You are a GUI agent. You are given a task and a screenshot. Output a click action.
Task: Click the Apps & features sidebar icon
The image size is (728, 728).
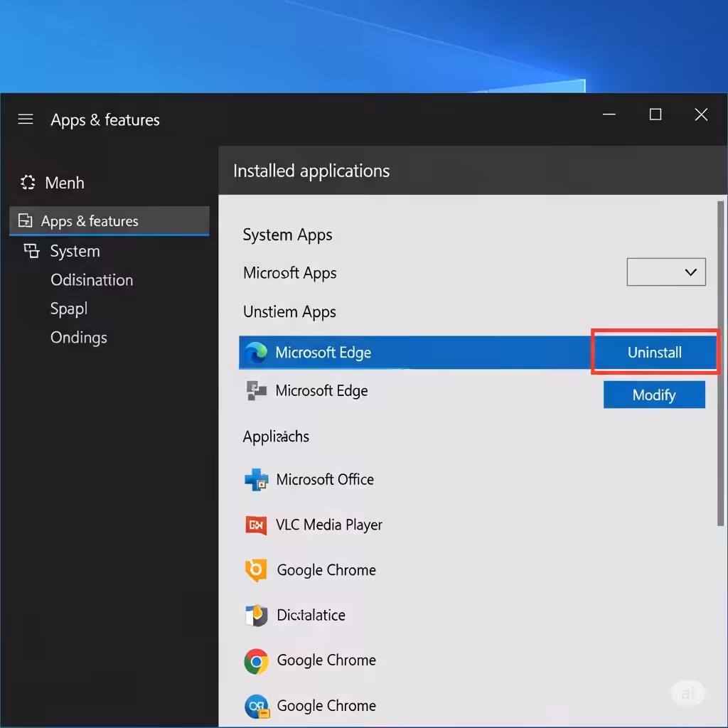25,220
